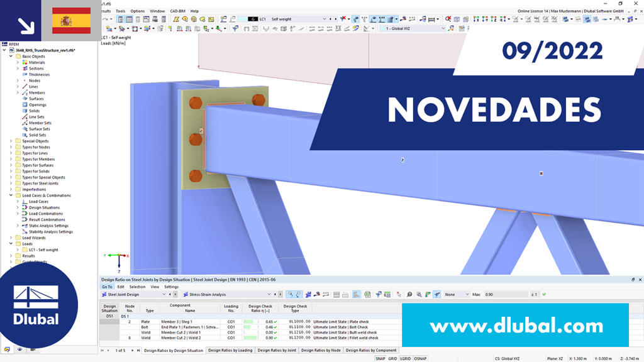This screenshot has width=644, height=362.
Task: Open the Help menu
Action: pos(194,11)
